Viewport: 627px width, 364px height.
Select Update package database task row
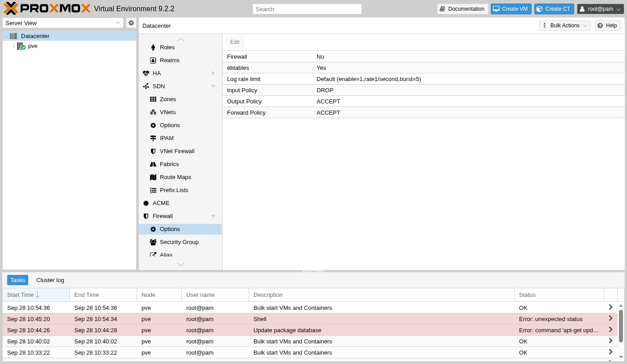pyautogui.click(x=310, y=330)
